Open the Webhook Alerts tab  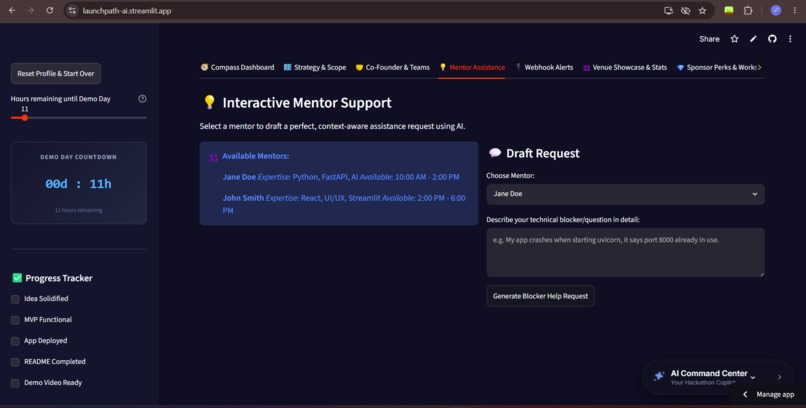click(544, 67)
